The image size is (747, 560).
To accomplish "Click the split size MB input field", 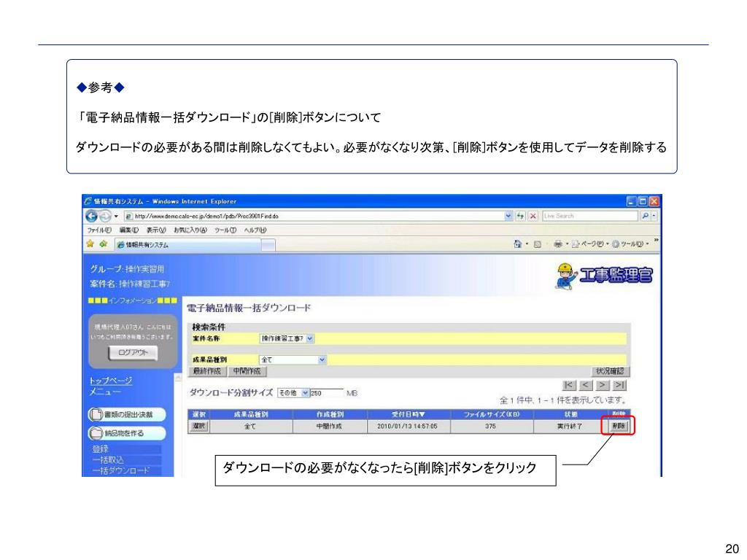I will (326, 393).
